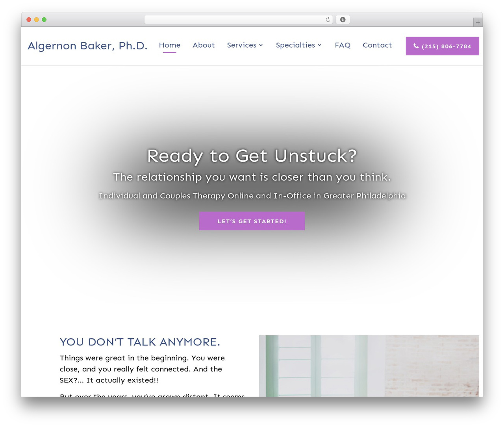The image size is (504, 427).
Task: Click the green fullscreen window dot
Action: coord(44,20)
